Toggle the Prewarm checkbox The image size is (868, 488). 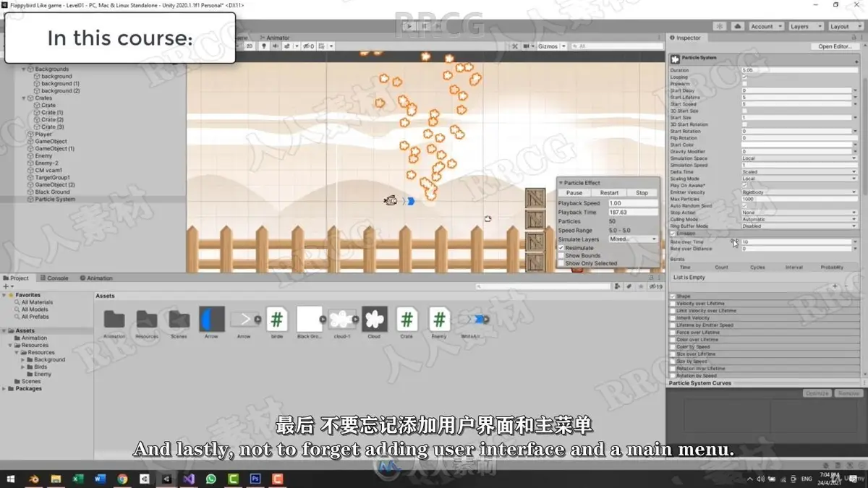[x=745, y=84]
